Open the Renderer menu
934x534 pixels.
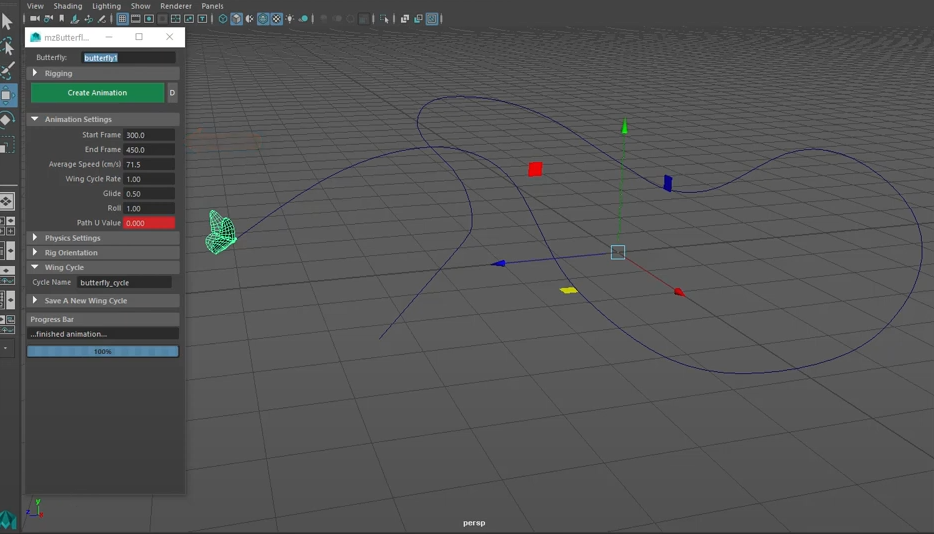[176, 6]
